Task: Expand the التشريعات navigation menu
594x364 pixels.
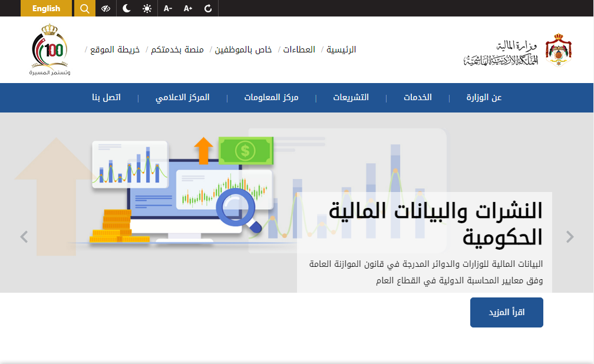Action: [351, 97]
